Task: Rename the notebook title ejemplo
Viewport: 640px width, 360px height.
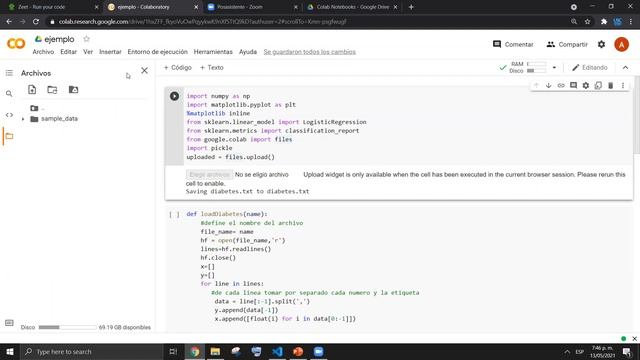Action: (59, 40)
